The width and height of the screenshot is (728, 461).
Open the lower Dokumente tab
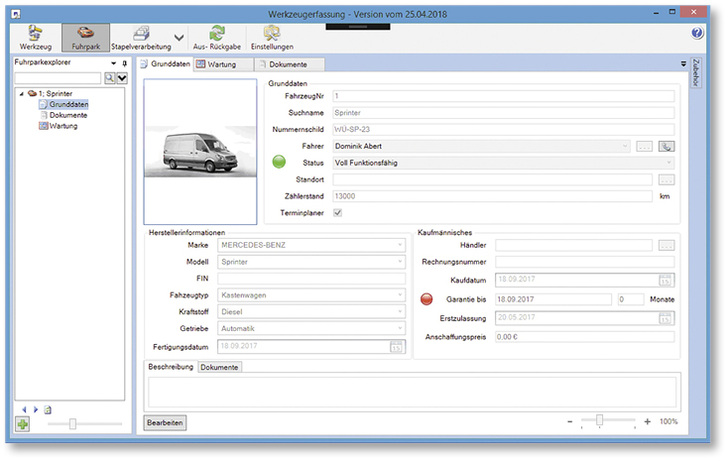(219, 367)
